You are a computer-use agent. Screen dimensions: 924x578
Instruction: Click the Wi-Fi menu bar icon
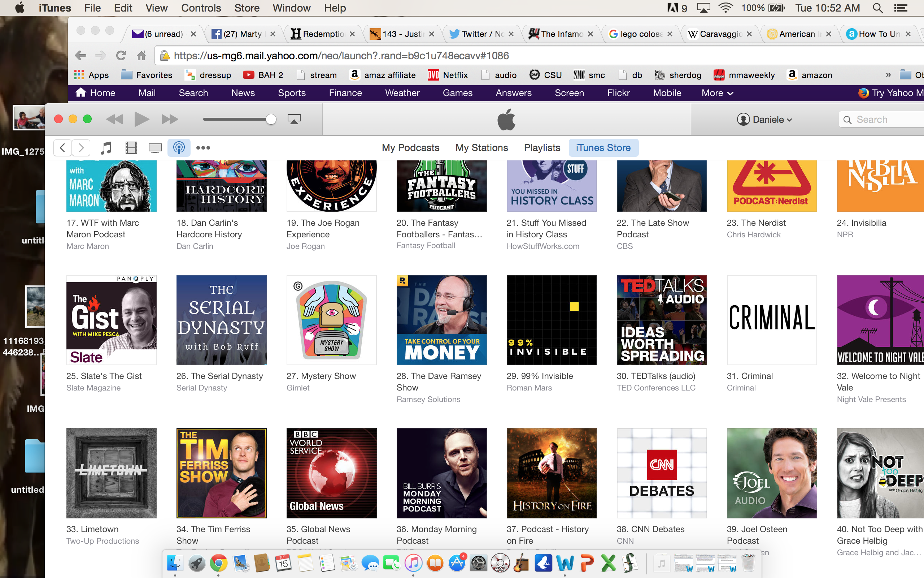pos(725,8)
